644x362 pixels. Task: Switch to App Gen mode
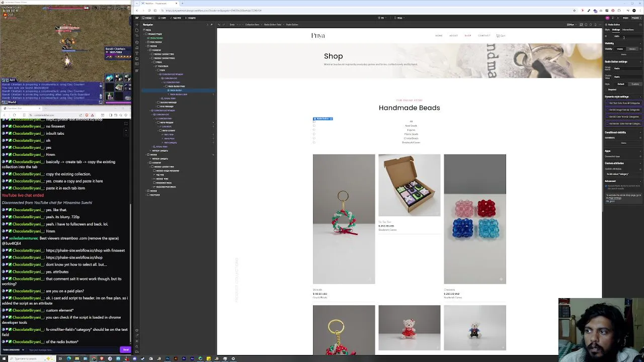(176, 18)
